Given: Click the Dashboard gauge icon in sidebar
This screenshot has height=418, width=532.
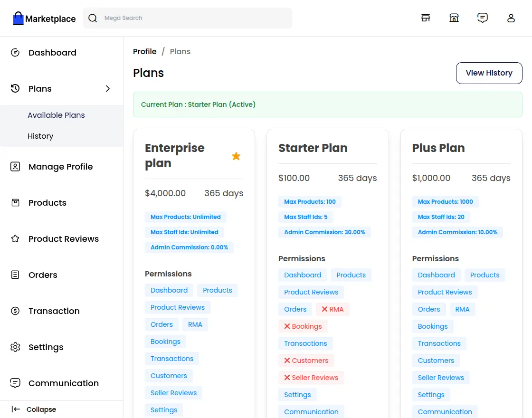Looking at the screenshot, I should 15,53.
